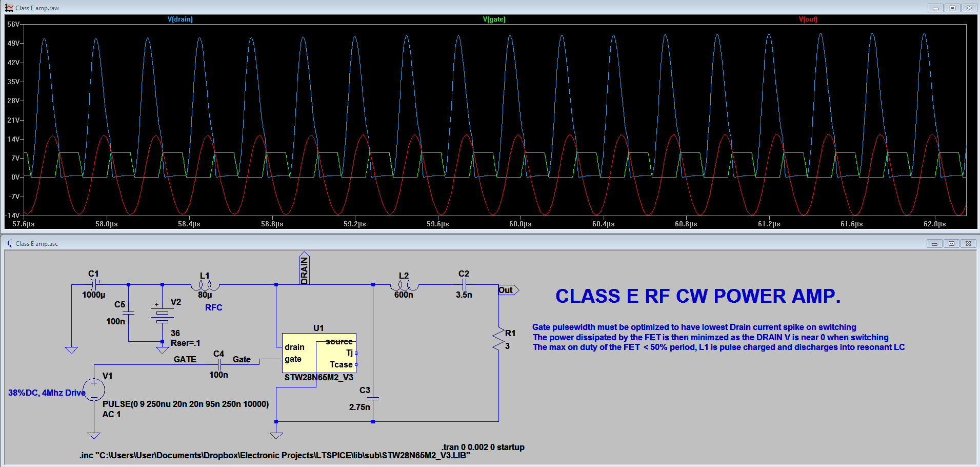Click the 57.6µs time axis label
The width and height of the screenshot is (980, 467).
[x=24, y=224]
